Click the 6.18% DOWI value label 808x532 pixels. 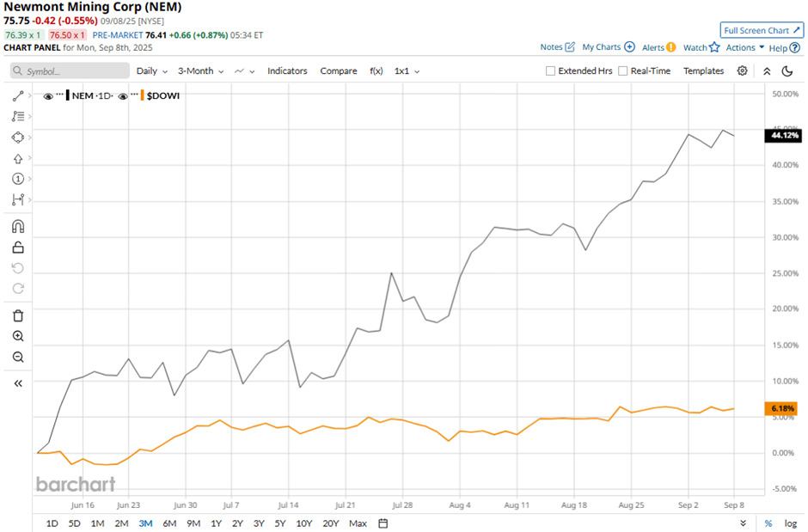pos(781,408)
